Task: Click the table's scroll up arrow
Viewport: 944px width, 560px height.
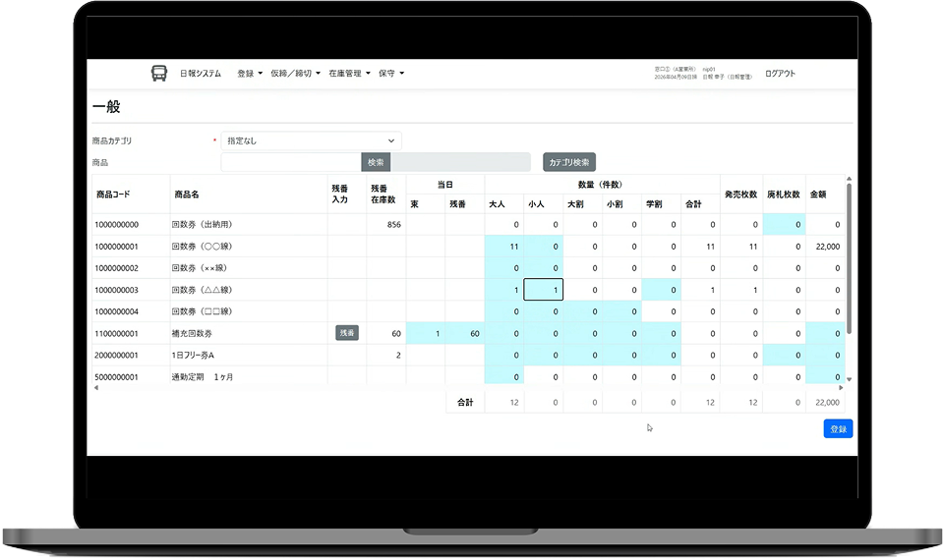Action: point(849,179)
